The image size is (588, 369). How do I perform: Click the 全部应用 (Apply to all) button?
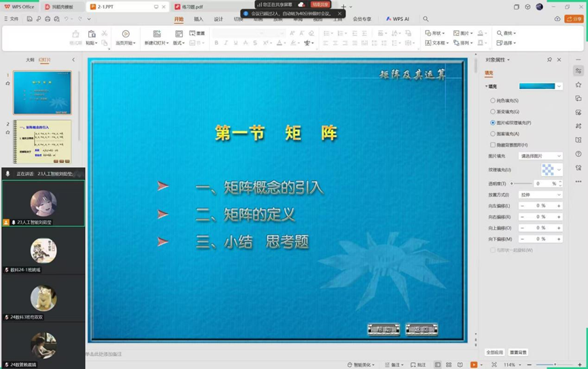tap(495, 353)
